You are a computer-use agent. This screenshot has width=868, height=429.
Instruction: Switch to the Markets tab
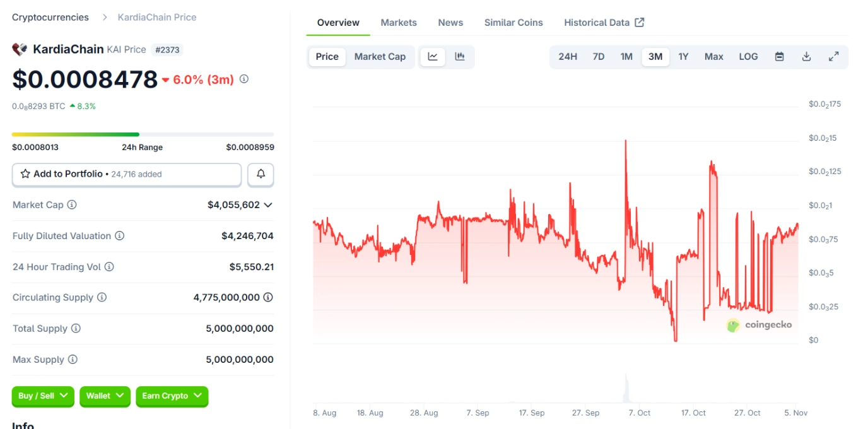click(x=399, y=23)
